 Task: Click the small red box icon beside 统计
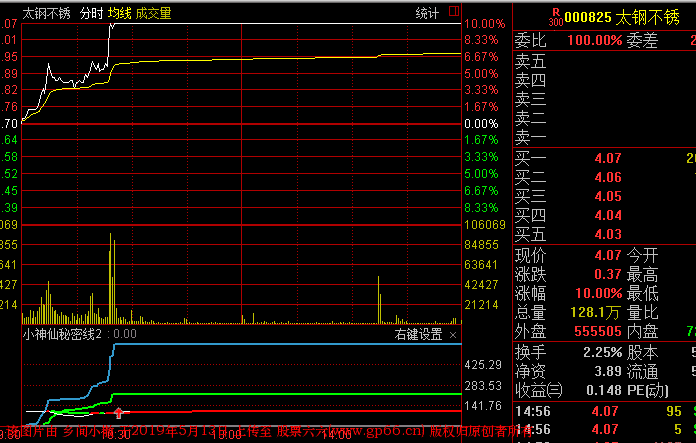coord(455,13)
